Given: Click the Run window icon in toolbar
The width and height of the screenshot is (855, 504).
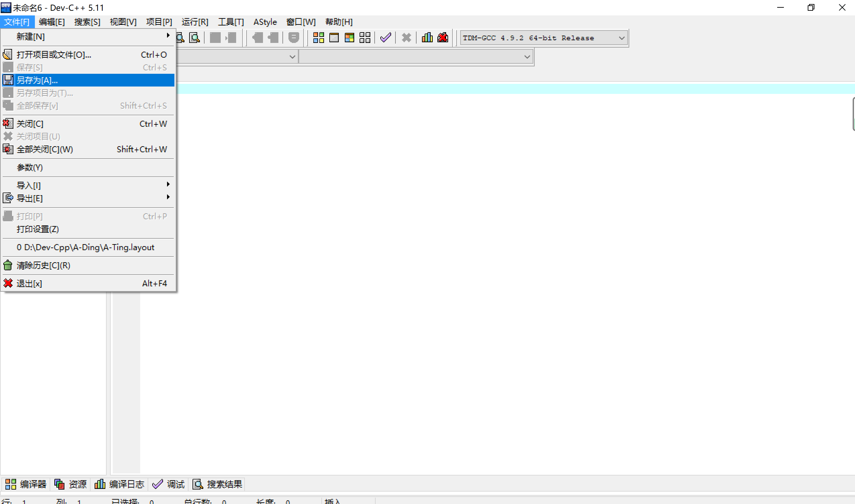Looking at the screenshot, I should (x=334, y=37).
